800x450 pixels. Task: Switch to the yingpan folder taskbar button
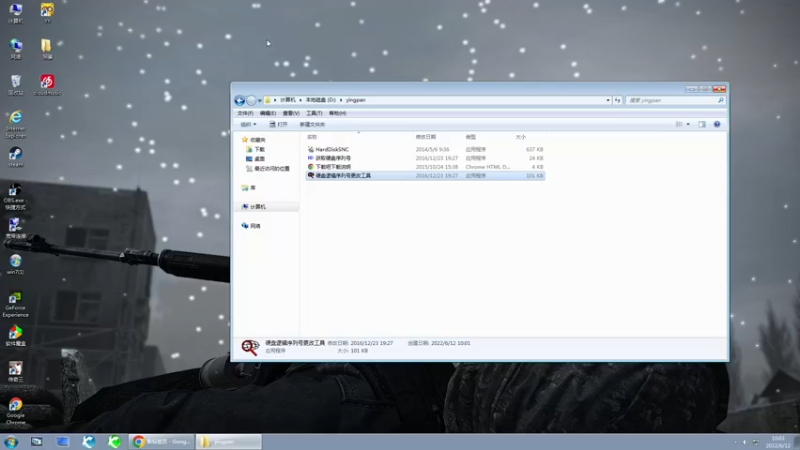pyautogui.click(x=229, y=442)
